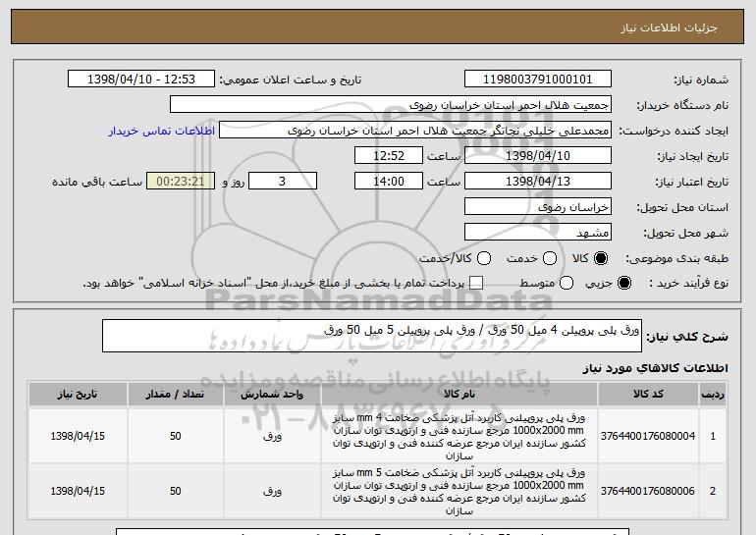Select the کالا/خدمت radio button
The width and height of the screenshot is (756, 535).
pos(484,258)
